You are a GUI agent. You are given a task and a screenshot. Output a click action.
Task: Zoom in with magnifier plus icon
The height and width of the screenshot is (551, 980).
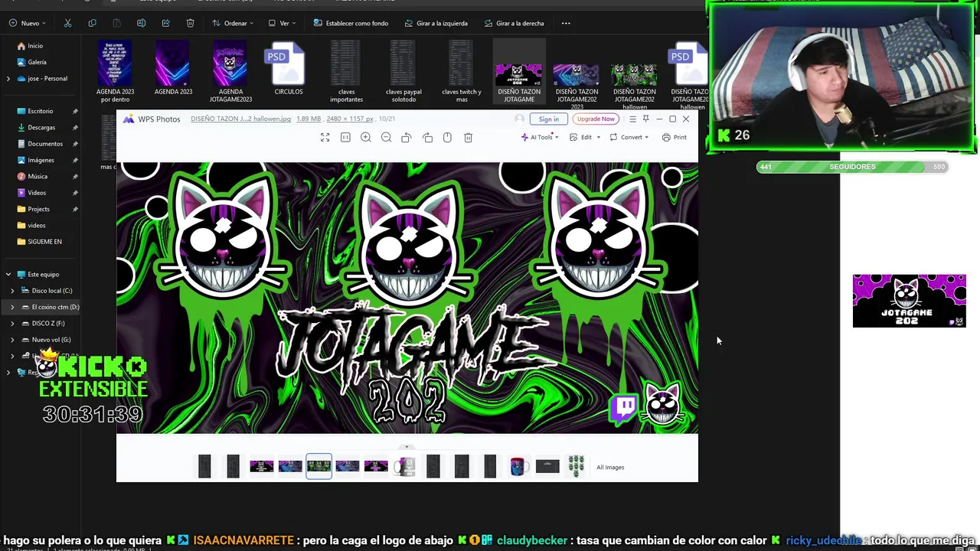tap(366, 137)
